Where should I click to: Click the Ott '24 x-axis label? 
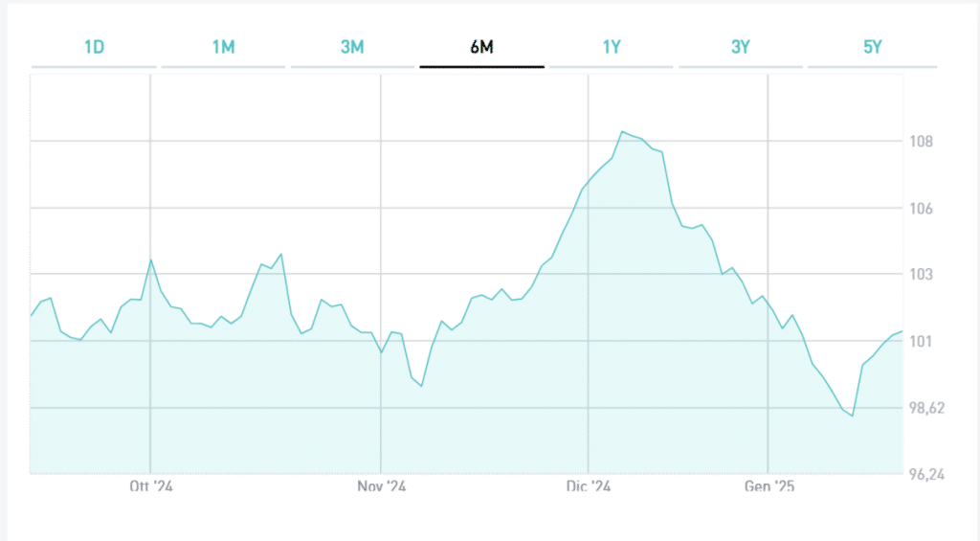pos(150,487)
